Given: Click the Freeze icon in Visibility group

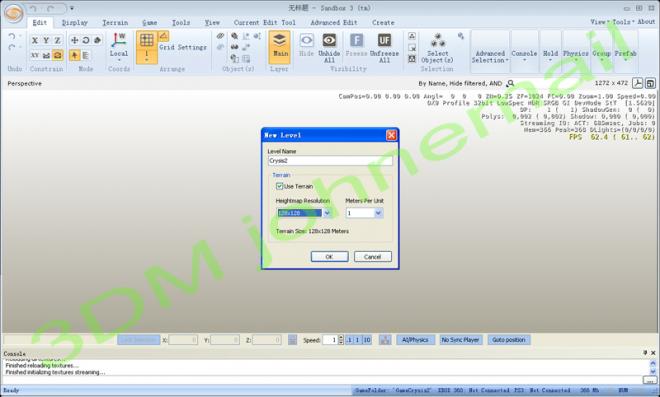Looking at the screenshot, I should tap(356, 40).
